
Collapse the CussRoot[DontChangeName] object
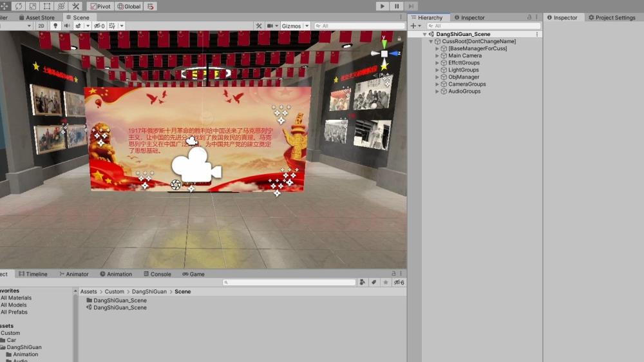(x=431, y=41)
